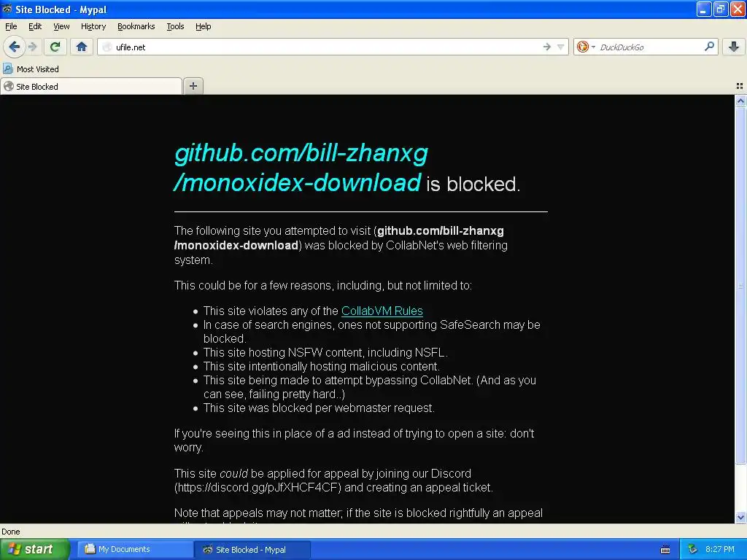
Task: Open the Edit menu
Action: 35,26
